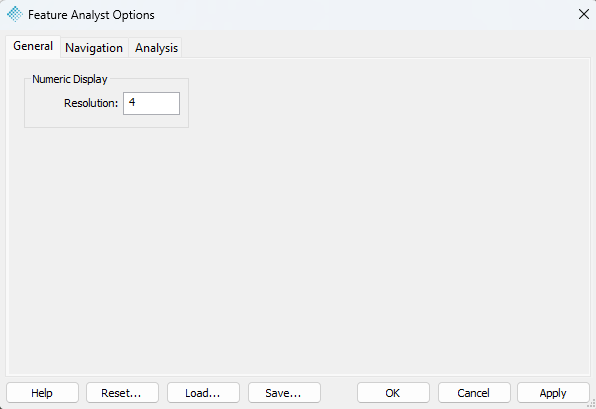Click the Resolution label
The height and width of the screenshot is (409, 596).
(x=91, y=103)
